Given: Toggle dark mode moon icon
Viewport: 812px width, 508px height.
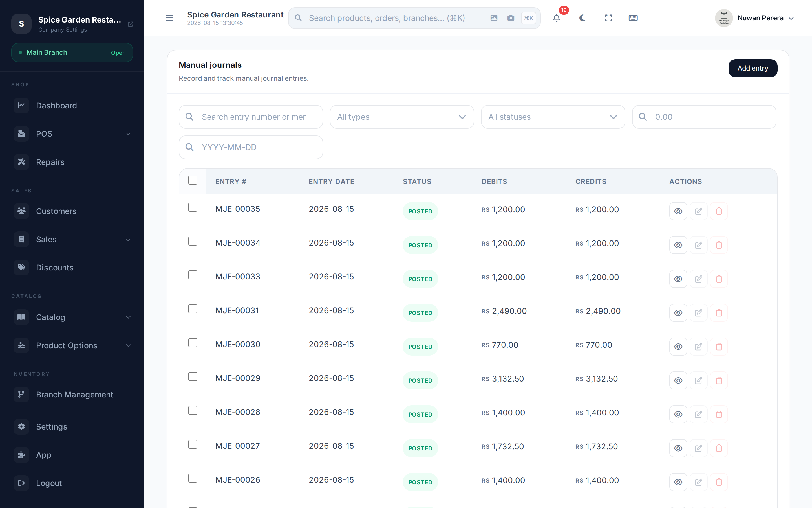Looking at the screenshot, I should [582, 18].
